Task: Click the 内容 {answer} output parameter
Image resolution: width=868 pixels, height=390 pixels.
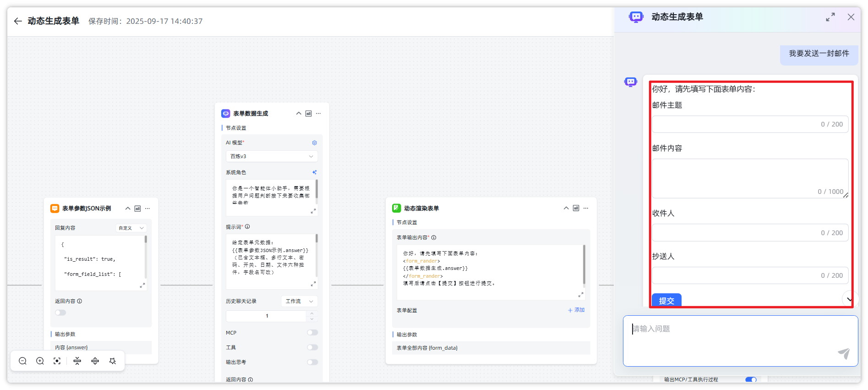Action: (x=101, y=347)
